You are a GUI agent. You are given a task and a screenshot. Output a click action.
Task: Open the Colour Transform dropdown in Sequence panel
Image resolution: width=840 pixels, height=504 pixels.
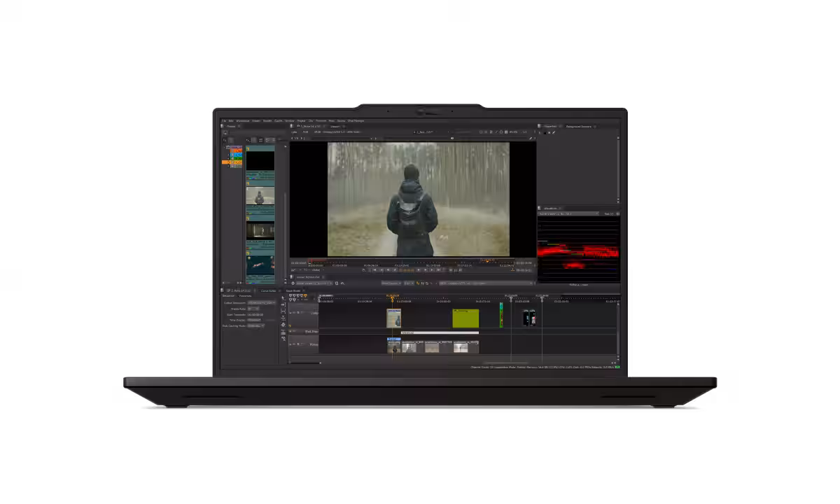[x=261, y=302]
